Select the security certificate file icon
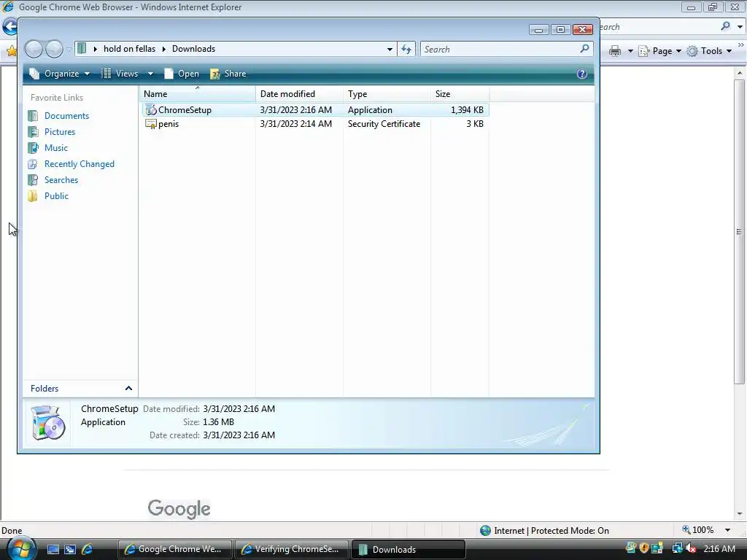 click(151, 124)
